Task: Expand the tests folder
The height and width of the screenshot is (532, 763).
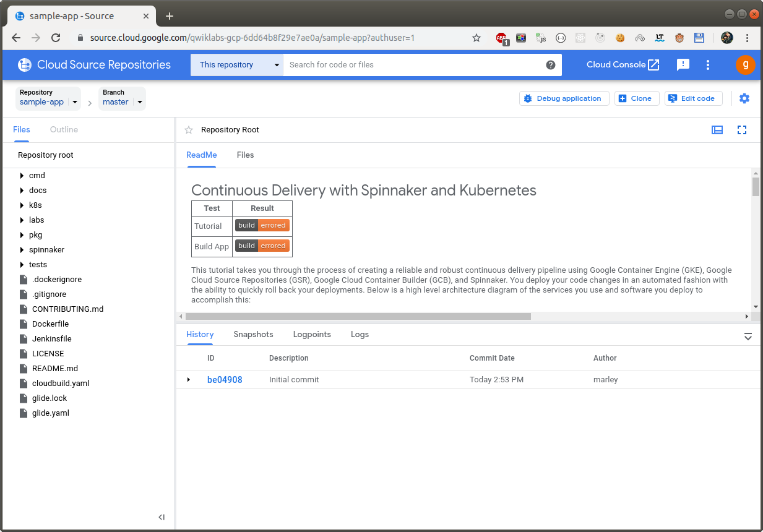Action: 22,265
